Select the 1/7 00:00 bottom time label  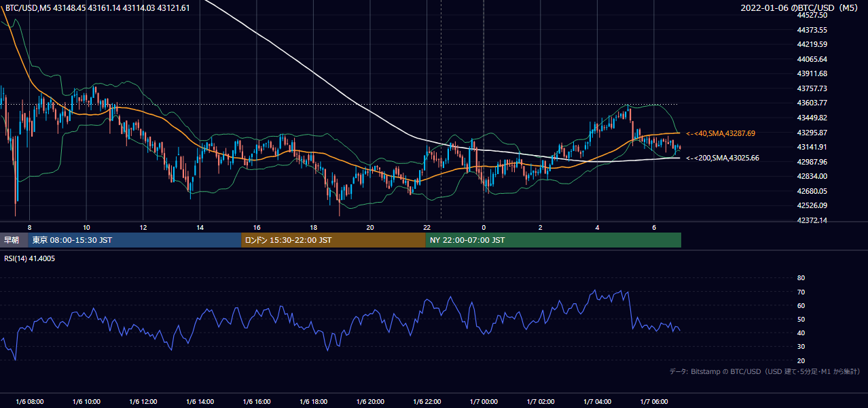pyautogui.click(x=484, y=401)
